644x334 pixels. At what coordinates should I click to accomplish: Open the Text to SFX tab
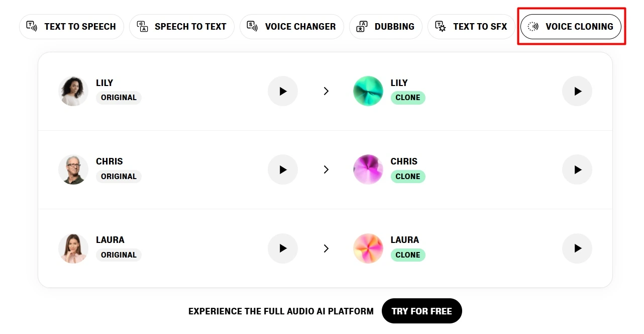coord(471,27)
